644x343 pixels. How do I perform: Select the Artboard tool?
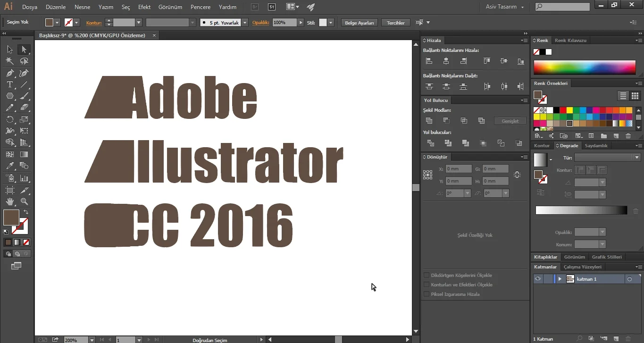tap(9, 190)
